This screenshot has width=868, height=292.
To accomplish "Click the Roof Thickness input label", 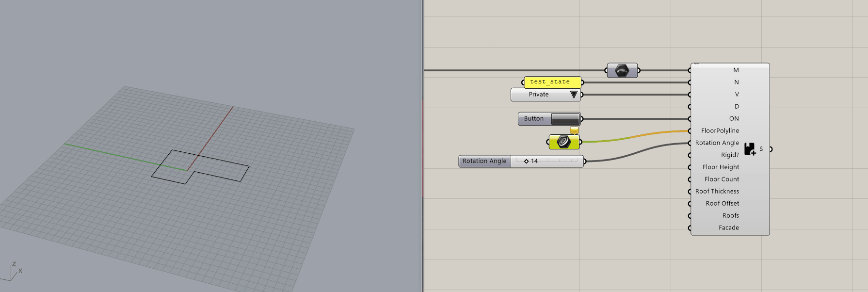I will [x=717, y=192].
